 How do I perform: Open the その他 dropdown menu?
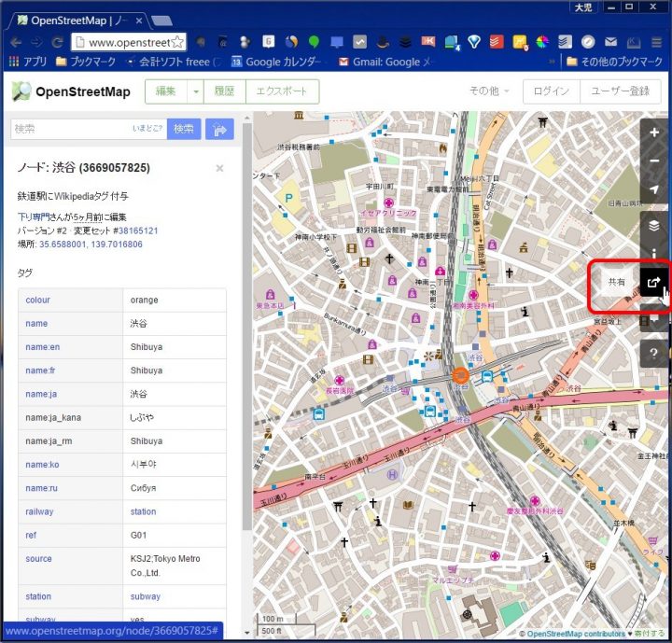(489, 91)
